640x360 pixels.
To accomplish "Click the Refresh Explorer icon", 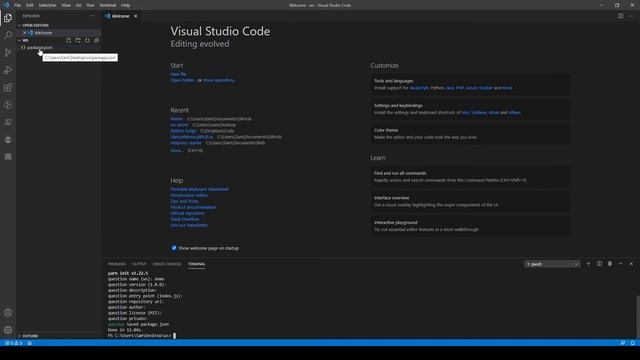I will (x=87, y=40).
